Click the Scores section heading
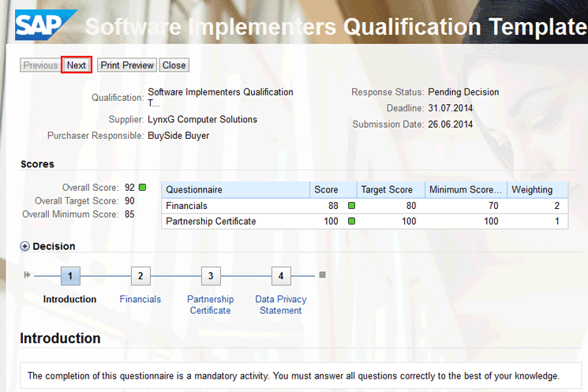Image resolution: width=588 pixels, height=392 pixels. click(38, 164)
